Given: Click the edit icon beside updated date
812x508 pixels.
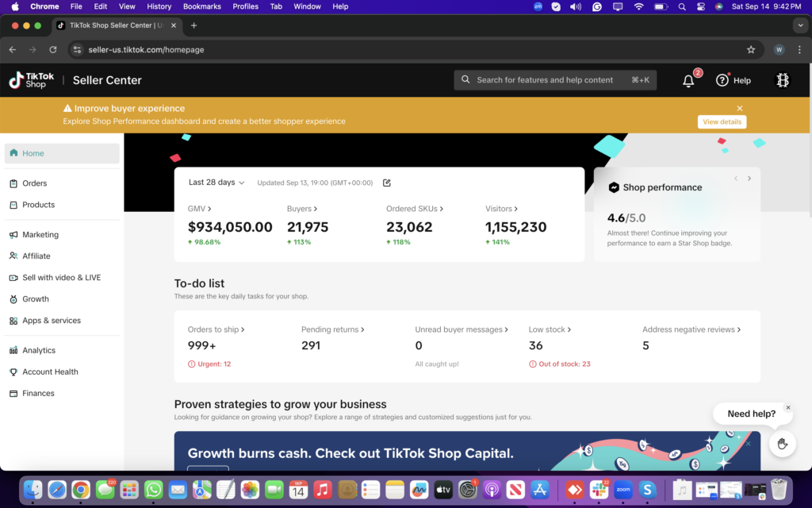Looking at the screenshot, I should pos(387,183).
